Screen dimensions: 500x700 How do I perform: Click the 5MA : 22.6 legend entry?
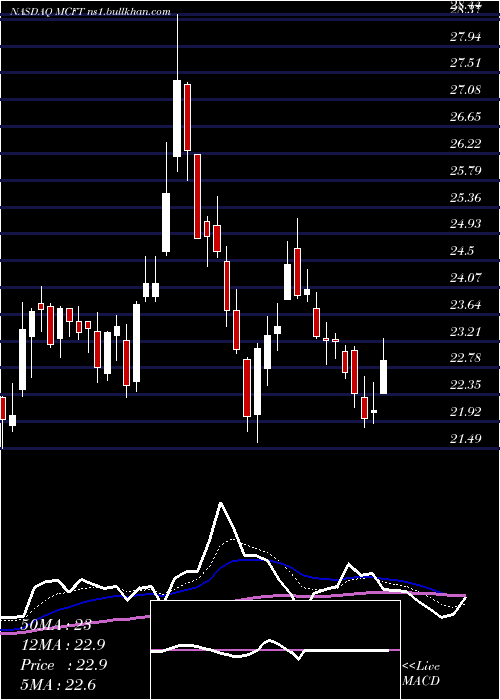[58, 684]
